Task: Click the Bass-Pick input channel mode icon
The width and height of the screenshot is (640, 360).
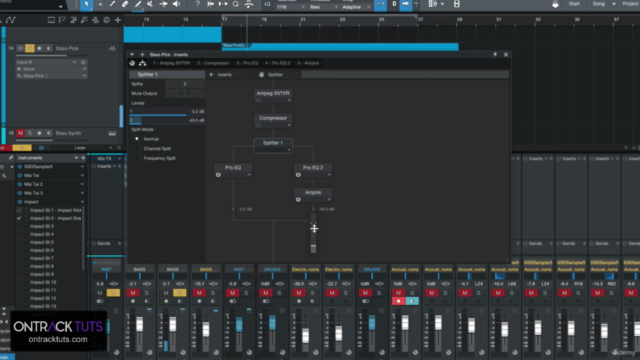Action: tap(83, 62)
